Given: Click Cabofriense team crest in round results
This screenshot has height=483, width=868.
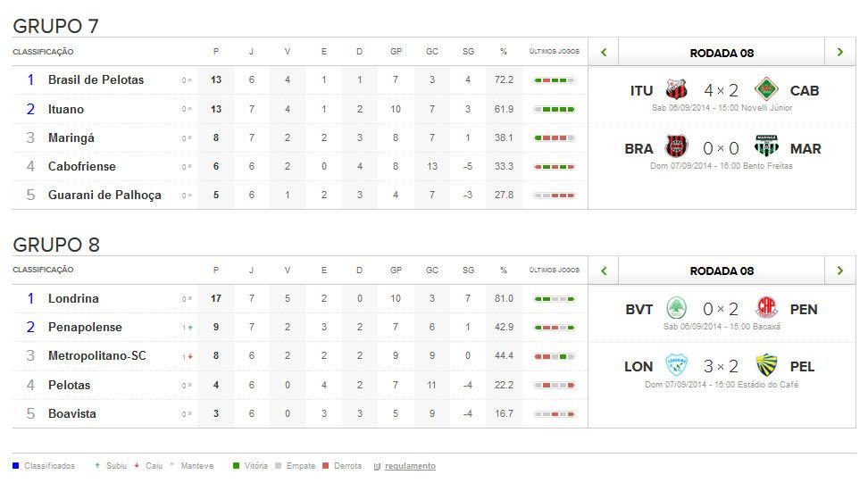Looking at the screenshot, I should pos(765,90).
